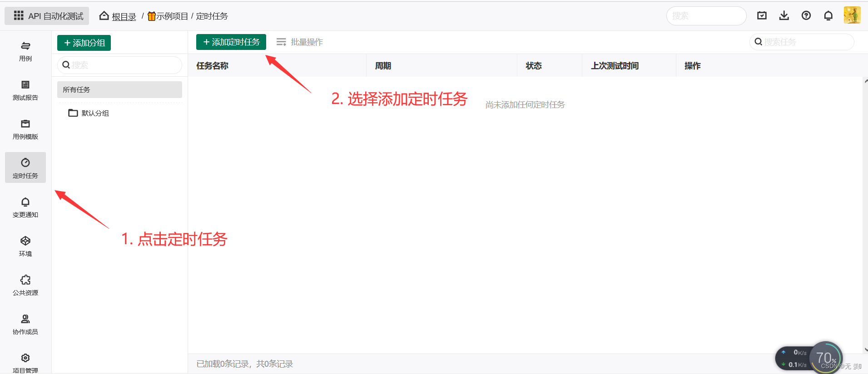Viewport: 868px width, 374px height.
Task: Click the magnifier icon in 搜索任务 box
Action: click(x=758, y=42)
